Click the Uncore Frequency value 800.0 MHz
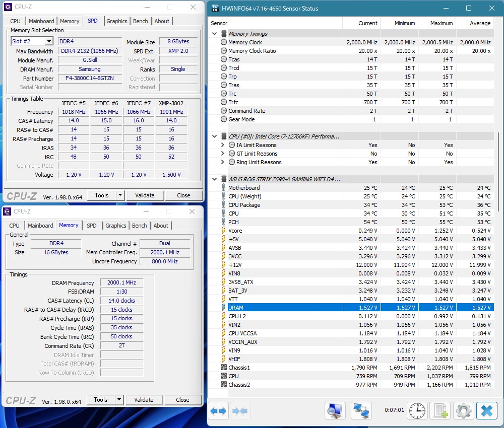This screenshot has height=428, width=504. (x=165, y=261)
